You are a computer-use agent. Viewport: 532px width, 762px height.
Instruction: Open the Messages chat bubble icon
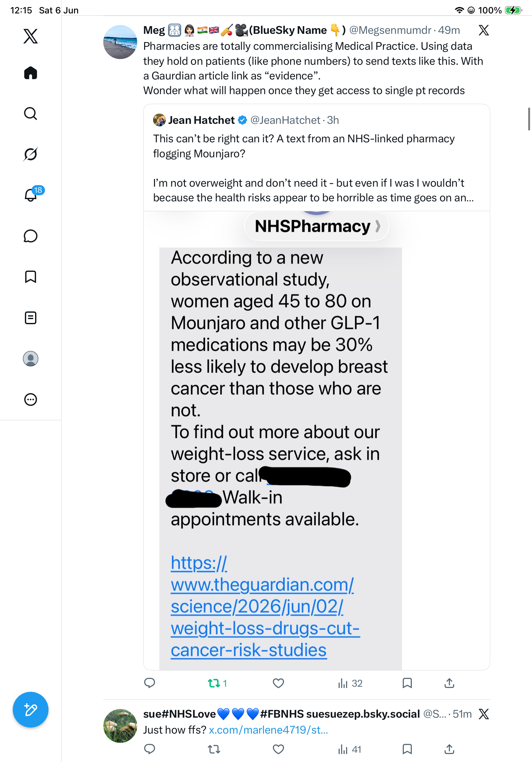point(31,236)
